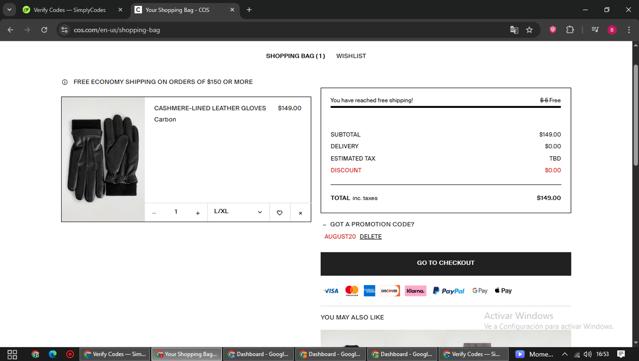Open the Extensions puzzle icon

point(570,30)
